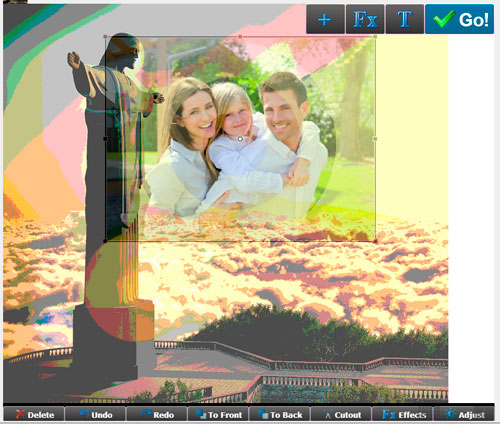Open the Cutout tool
Screen dimensions: 500x424
point(341,414)
